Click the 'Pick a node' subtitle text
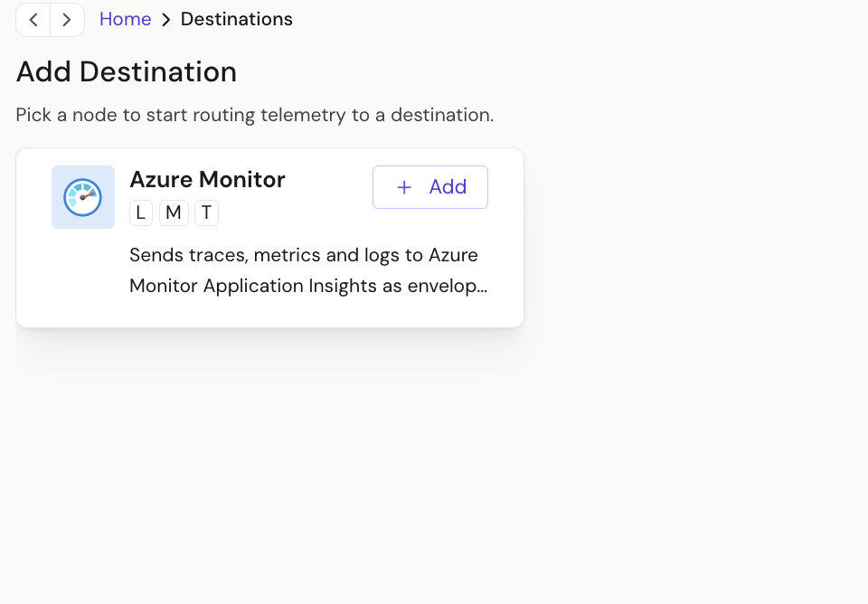This screenshot has height=604, width=868. click(x=255, y=115)
